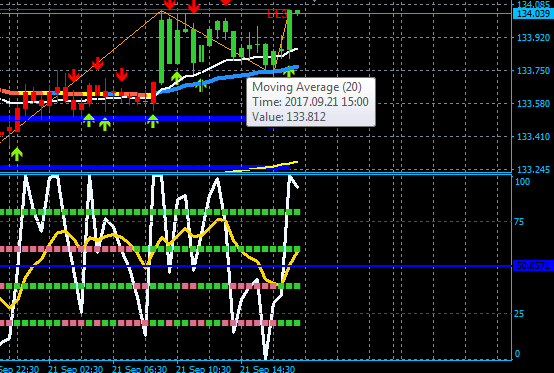Click the 25 level label on the oscillator scale

(x=519, y=314)
